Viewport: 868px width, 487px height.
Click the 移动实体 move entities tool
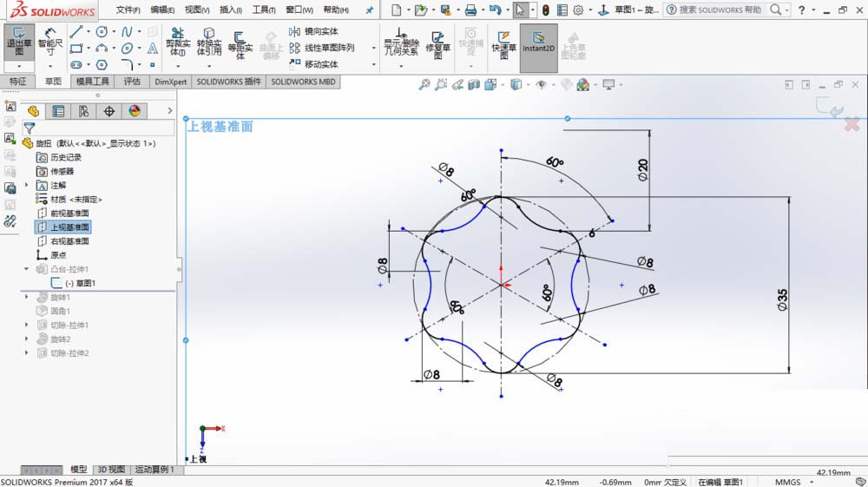(314, 64)
